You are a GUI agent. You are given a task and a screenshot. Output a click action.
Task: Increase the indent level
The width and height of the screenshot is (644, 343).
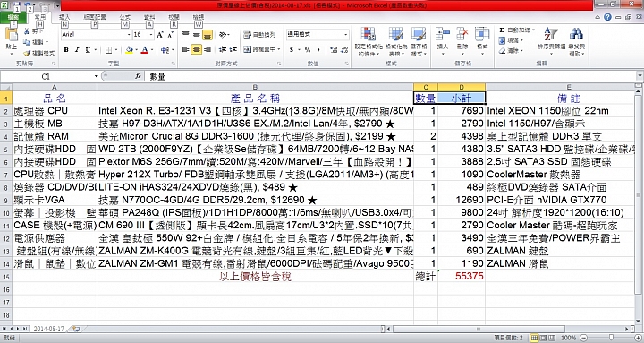click(x=233, y=49)
